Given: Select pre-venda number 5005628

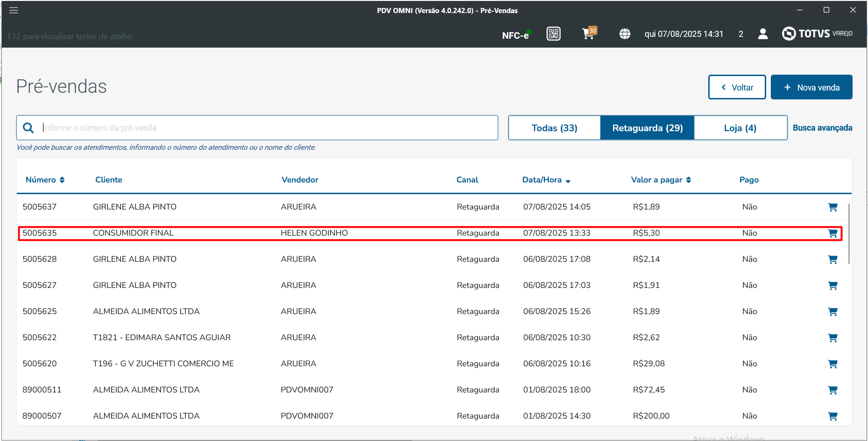Looking at the screenshot, I should [x=39, y=259].
